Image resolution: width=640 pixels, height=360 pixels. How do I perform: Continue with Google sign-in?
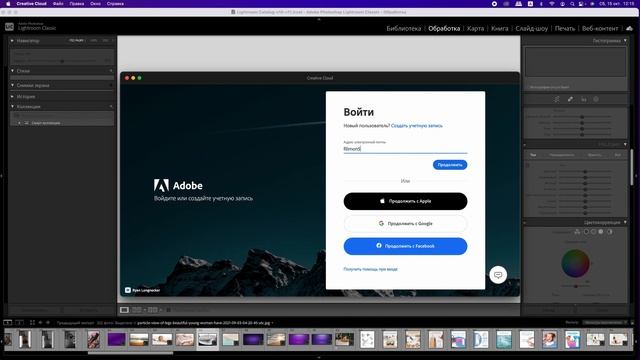click(405, 224)
